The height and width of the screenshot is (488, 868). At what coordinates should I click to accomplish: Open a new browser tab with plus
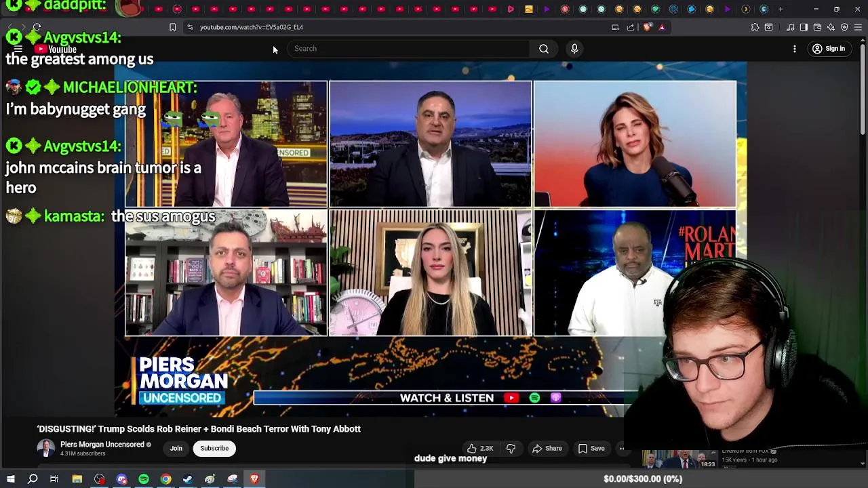pos(781,9)
